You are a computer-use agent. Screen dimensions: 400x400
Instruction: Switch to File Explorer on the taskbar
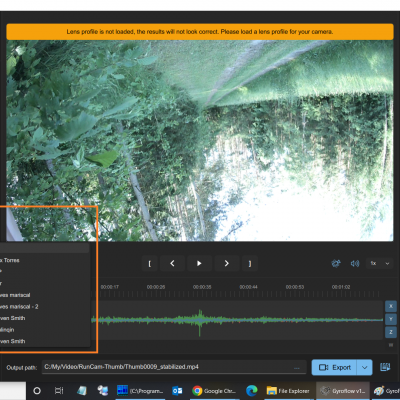pos(288,391)
